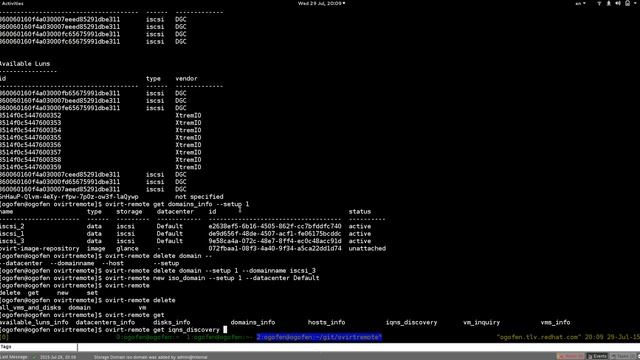The height and width of the screenshot is (360, 640).
Task: Click the 'datacenters_info' completion option
Action: pyautogui.click(x=105, y=322)
